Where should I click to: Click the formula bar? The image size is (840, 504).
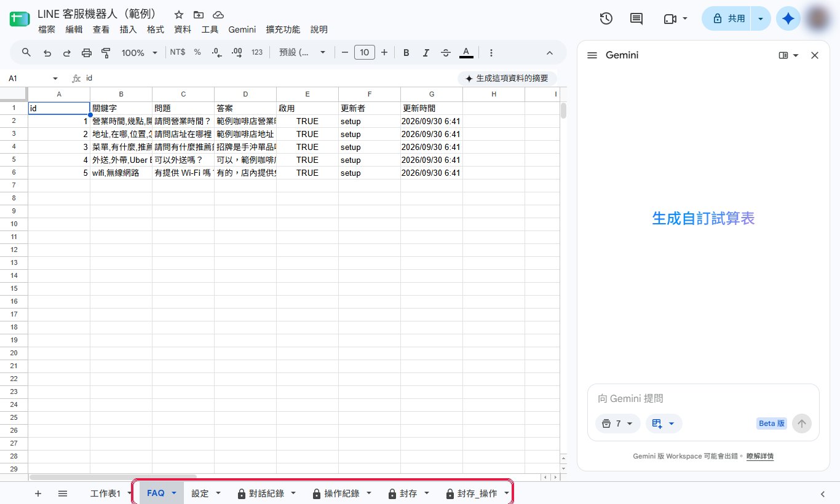[x=271, y=79]
